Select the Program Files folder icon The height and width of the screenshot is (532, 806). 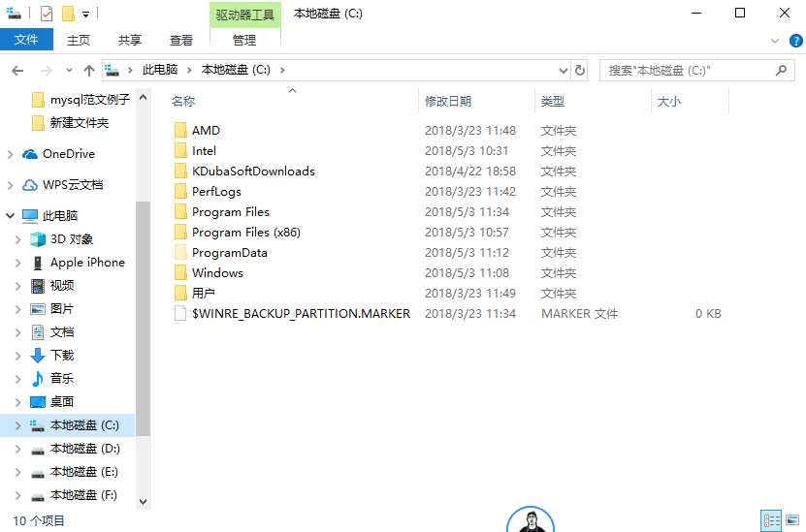pyautogui.click(x=180, y=212)
